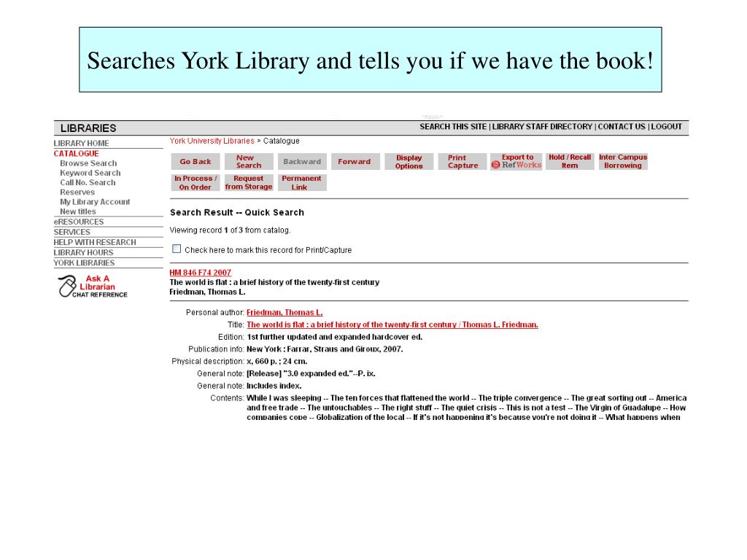Open call number HM 846 F74 2007
The image size is (747, 560).
pyautogui.click(x=201, y=273)
